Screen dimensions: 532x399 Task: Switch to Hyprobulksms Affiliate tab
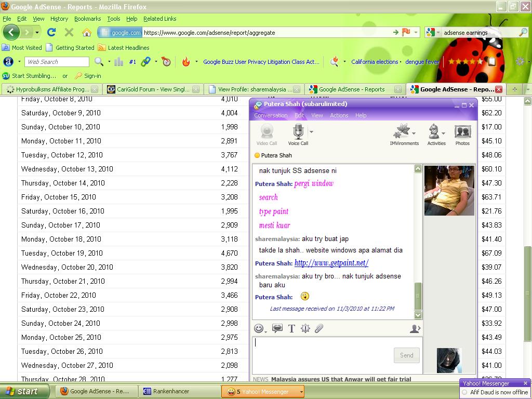(x=52, y=89)
